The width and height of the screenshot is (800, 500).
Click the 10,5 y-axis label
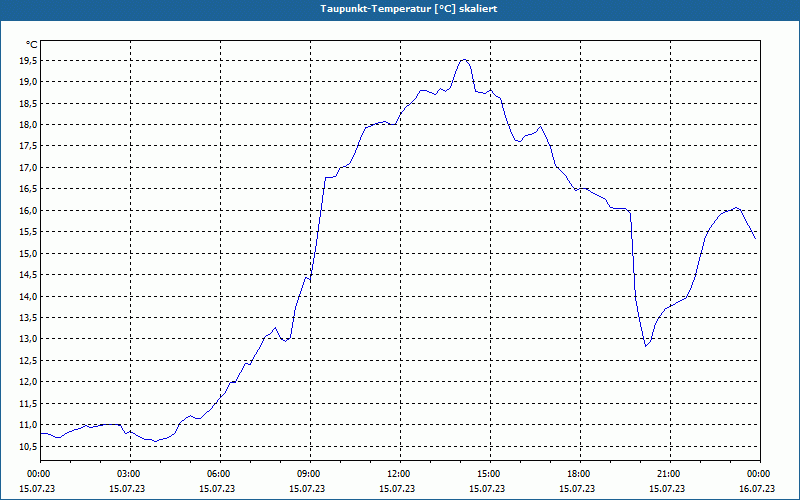[x=28, y=446]
